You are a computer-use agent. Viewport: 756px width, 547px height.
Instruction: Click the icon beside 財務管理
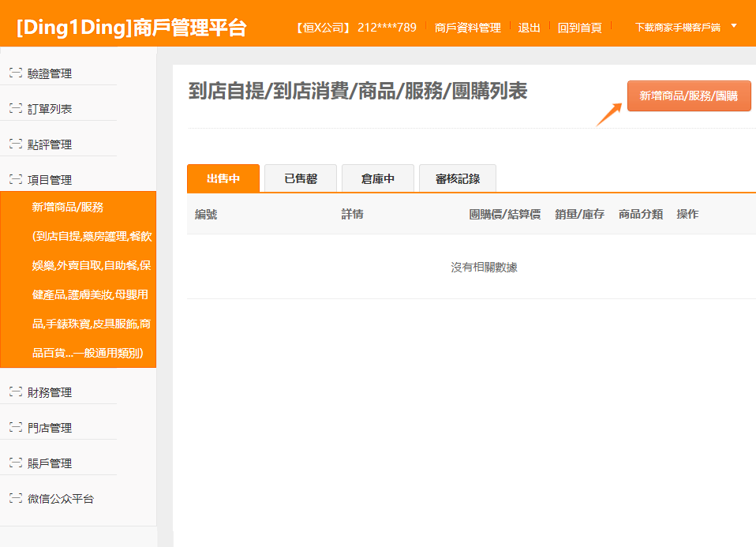[x=15, y=392]
